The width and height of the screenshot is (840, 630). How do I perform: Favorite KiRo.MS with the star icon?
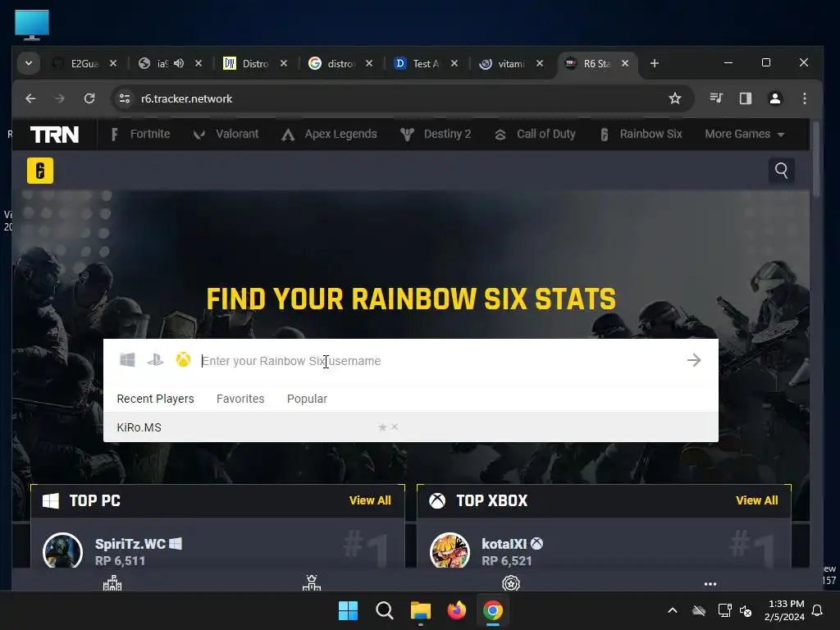pyautogui.click(x=382, y=427)
